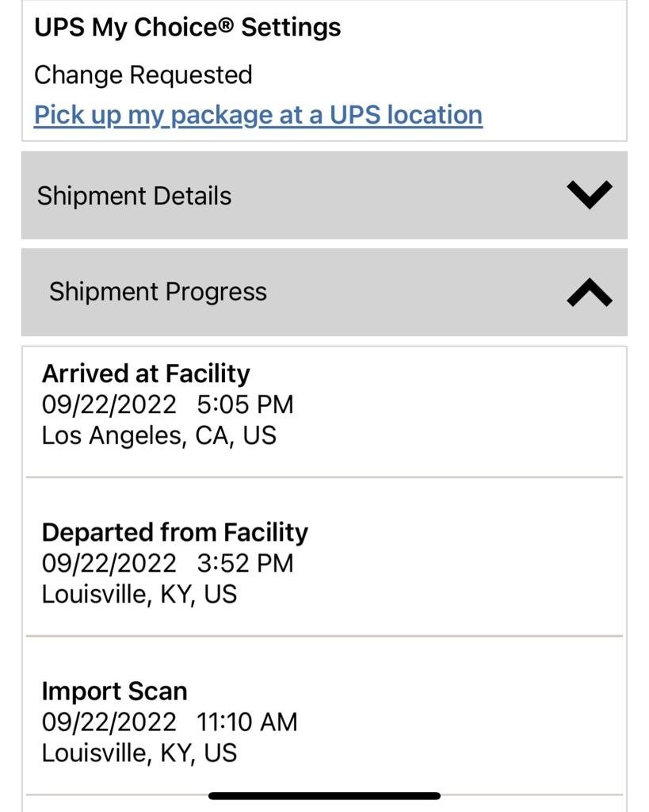Select the UPS My Choice Settings heading
Image resolution: width=649 pixels, height=812 pixels.
[x=187, y=28]
